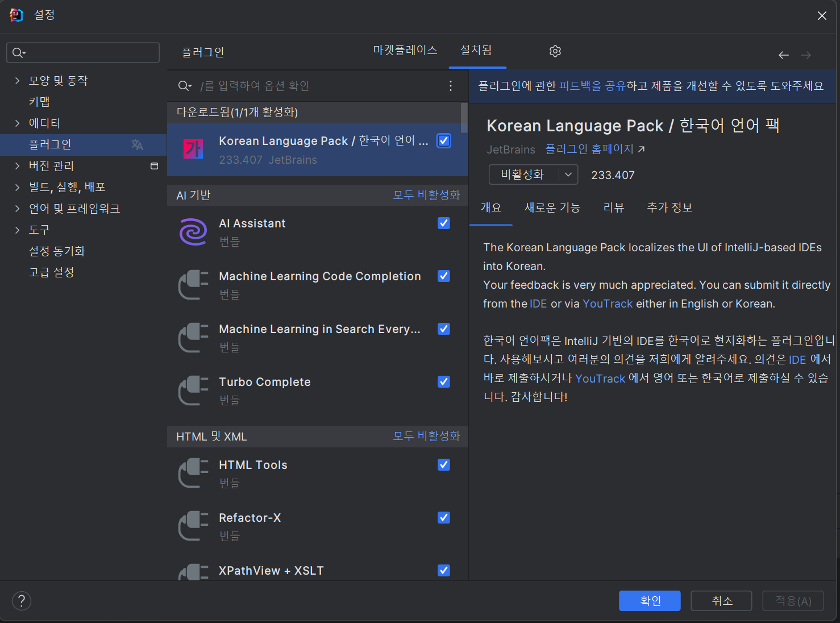Select the XPathView + XSLT plugin row
The width and height of the screenshot is (840, 623).
pos(318,570)
